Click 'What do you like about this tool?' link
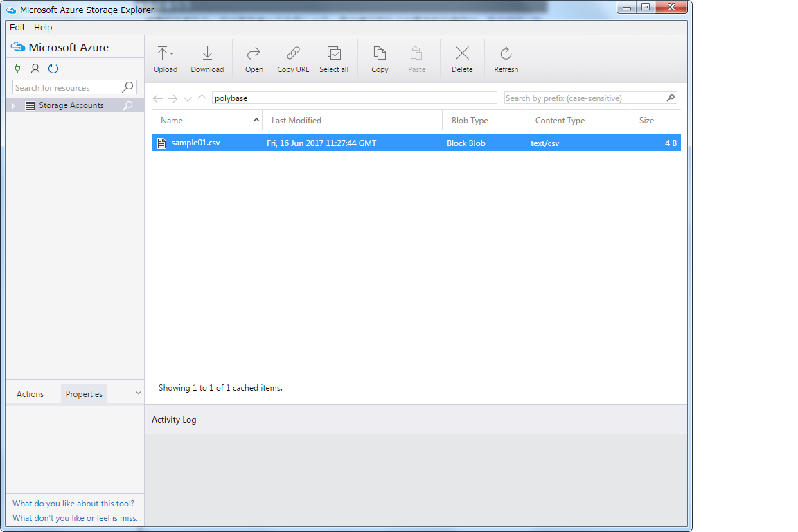Viewport: 798px width, 532px height. 73,504
